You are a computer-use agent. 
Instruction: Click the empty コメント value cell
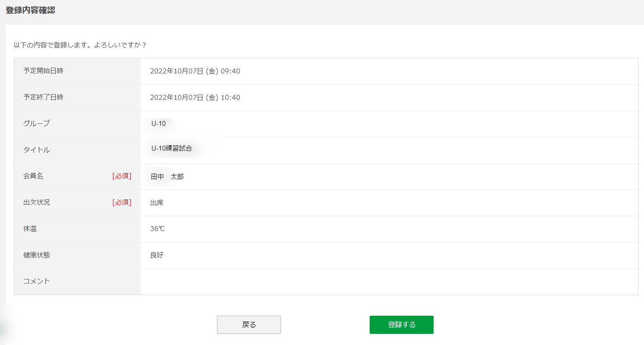pyautogui.click(x=389, y=282)
